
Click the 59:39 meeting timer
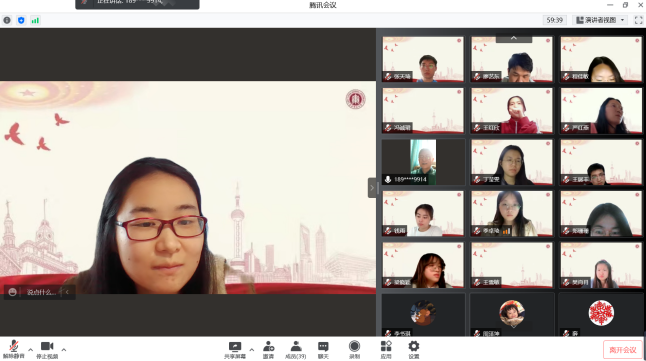coord(555,20)
